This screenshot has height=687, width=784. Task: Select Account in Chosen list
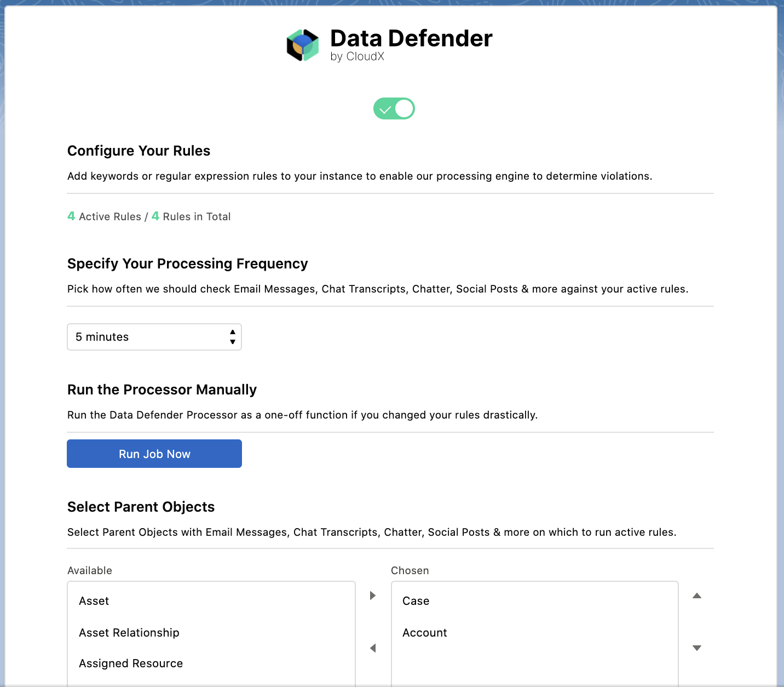click(425, 633)
